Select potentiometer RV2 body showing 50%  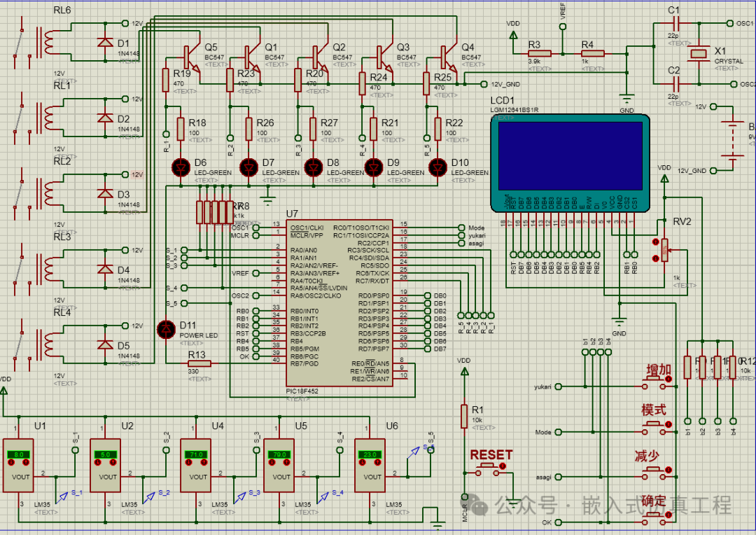coord(665,250)
